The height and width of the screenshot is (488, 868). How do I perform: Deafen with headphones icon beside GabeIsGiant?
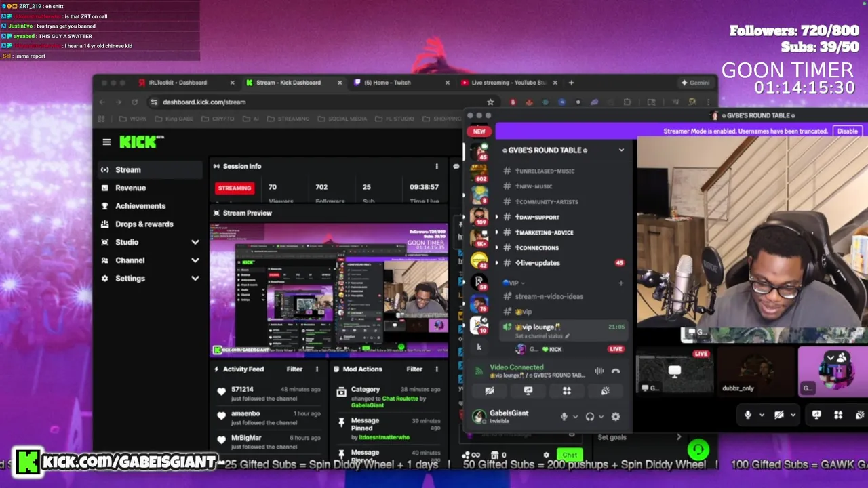tap(590, 417)
